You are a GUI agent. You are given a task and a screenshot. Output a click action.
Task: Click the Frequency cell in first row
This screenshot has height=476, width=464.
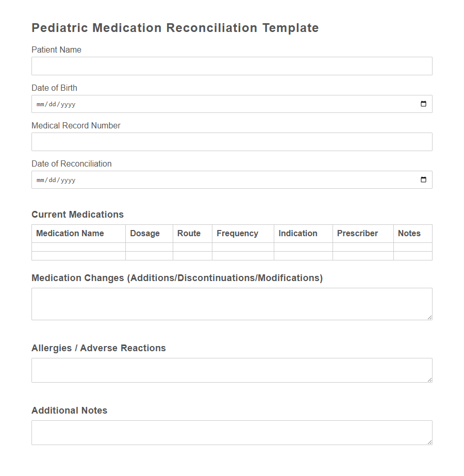(242, 248)
